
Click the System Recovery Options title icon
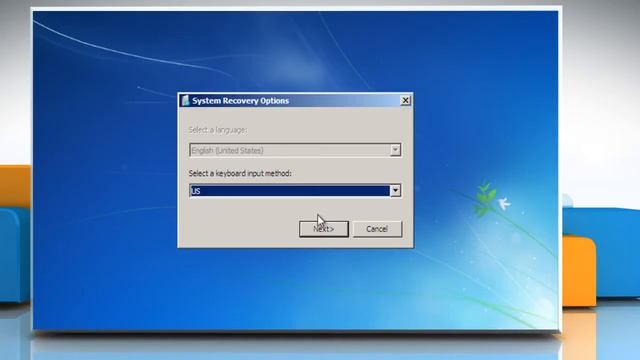coord(186,100)
